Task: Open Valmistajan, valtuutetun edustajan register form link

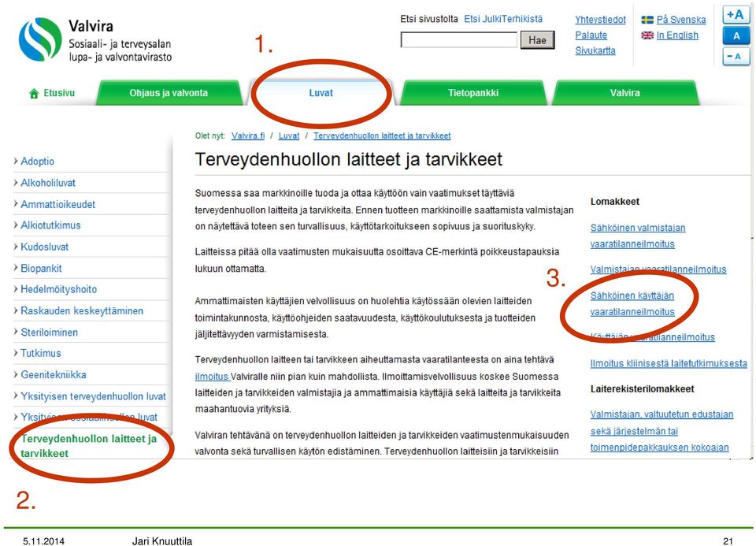Action: pos(661,431)
